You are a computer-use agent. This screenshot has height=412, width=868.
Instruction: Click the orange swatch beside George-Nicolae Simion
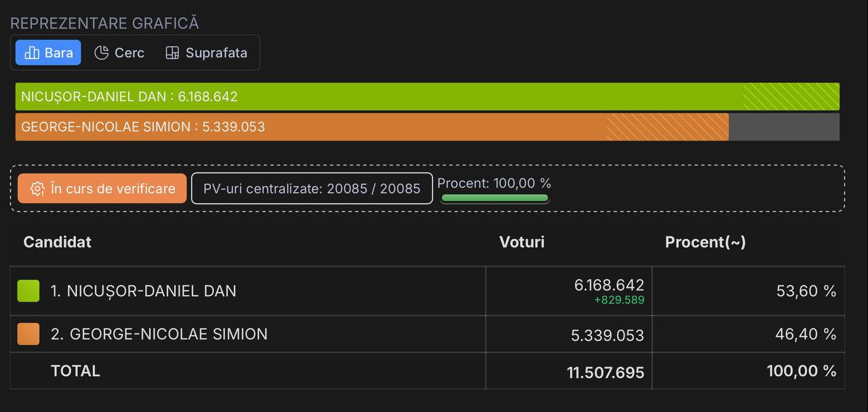pos(28,334)
